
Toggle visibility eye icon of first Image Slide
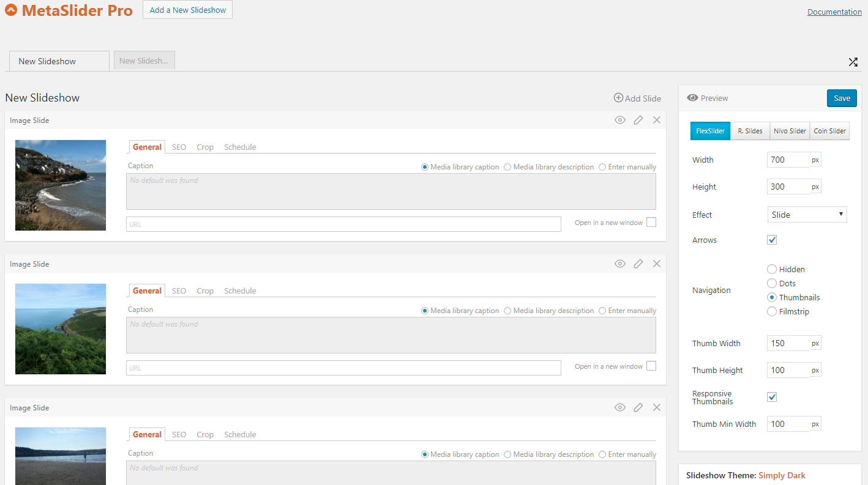pos(620,120)
